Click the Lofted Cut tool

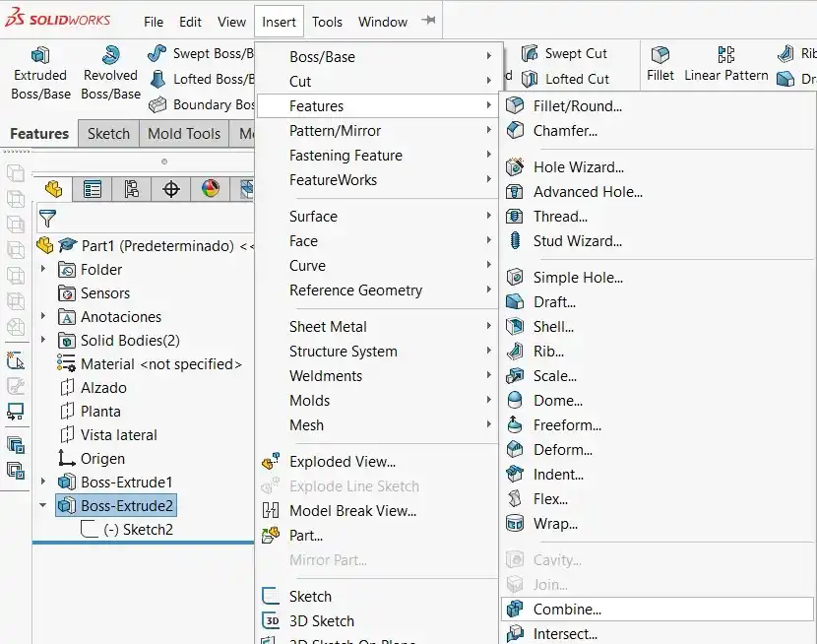(x=565, y=79)
